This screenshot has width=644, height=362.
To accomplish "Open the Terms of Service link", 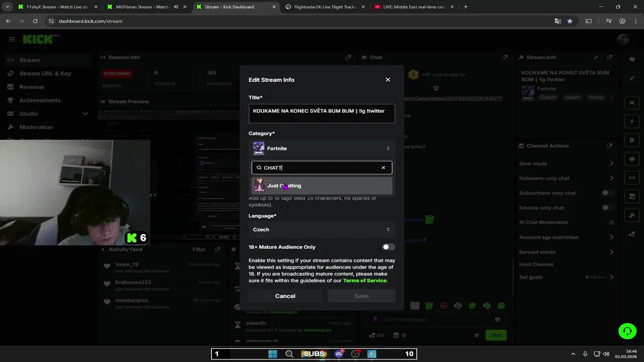I will (365, 281).
